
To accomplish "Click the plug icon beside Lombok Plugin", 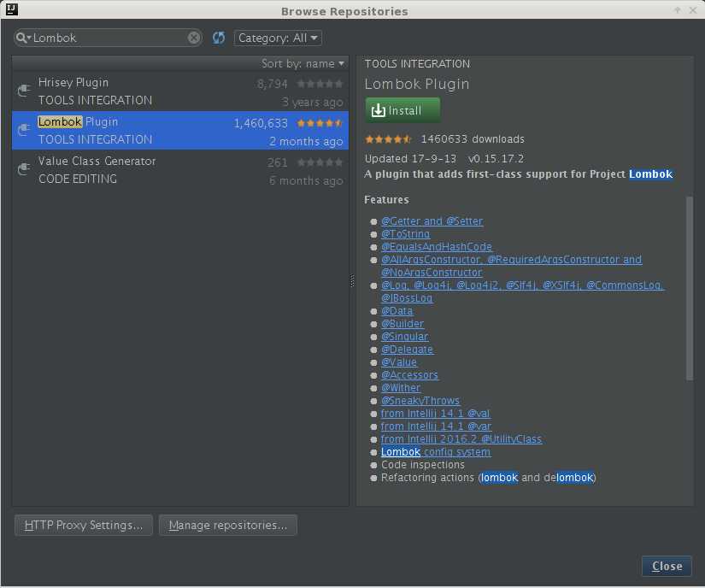I will (24, 129).
